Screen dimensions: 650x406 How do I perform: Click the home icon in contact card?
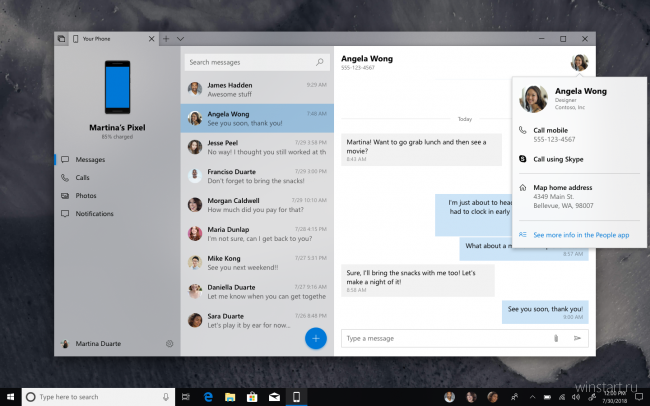[523, 187]
